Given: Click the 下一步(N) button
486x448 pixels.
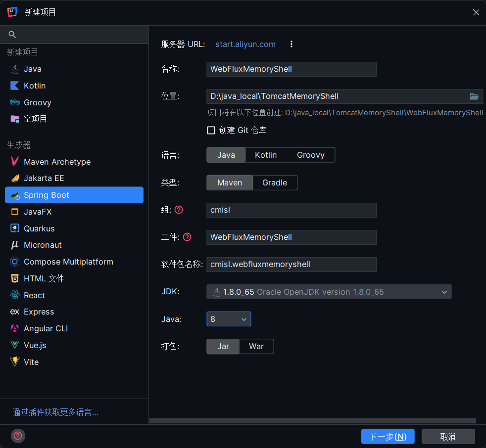Looking at the screenshot, I should tap(388, 437).
